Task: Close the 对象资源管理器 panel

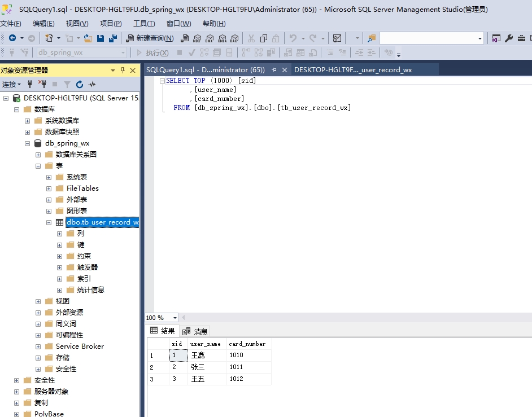Action: click(x=133, y=70)
